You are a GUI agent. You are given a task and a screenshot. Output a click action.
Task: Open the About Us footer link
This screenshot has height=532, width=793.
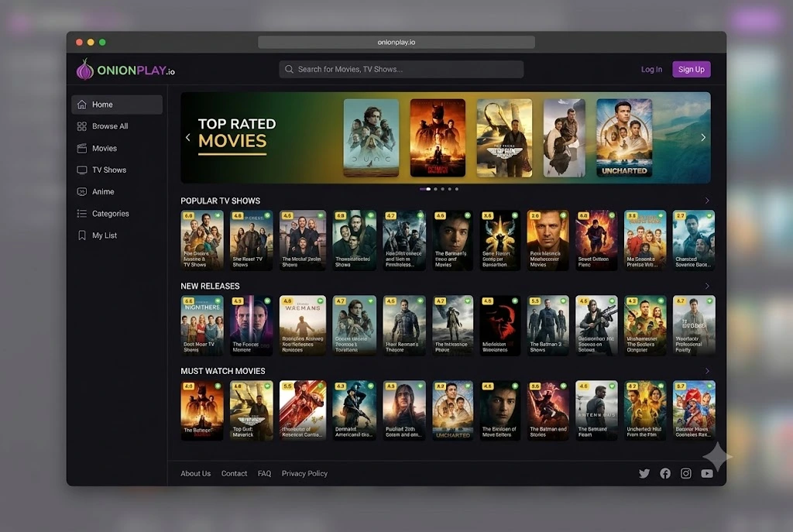click(195, 474)
